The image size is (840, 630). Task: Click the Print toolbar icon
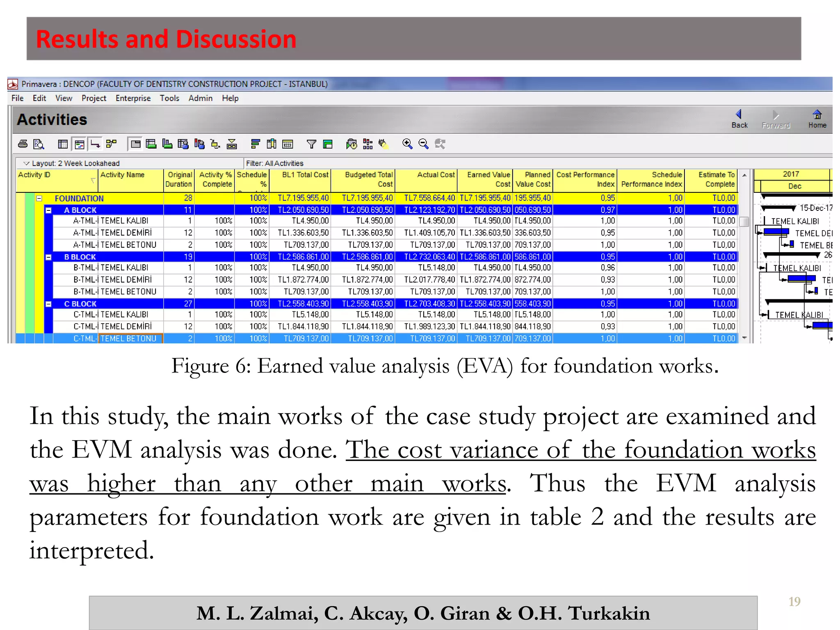[23, 144]
